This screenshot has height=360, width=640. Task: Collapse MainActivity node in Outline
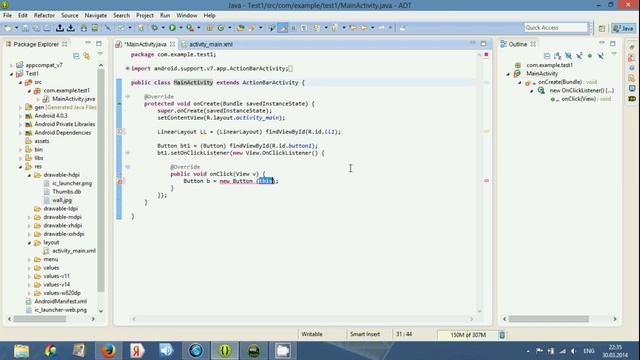tap(509, 74)
